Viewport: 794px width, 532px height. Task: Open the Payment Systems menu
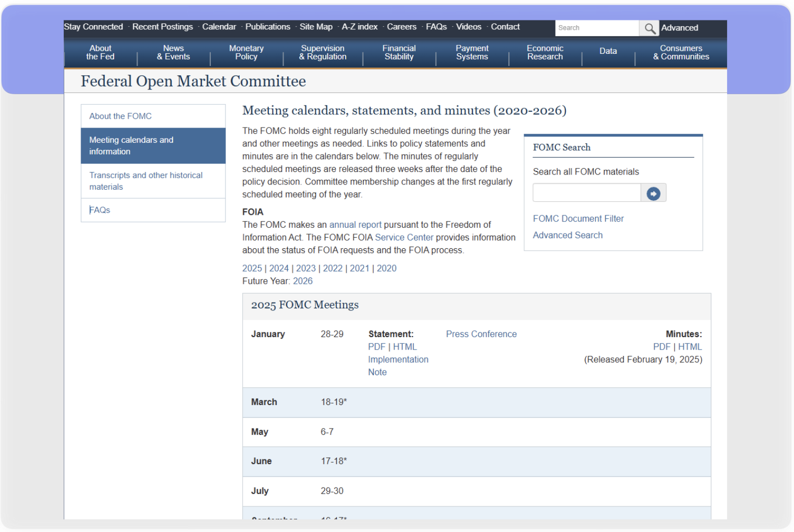coord(472,52)
